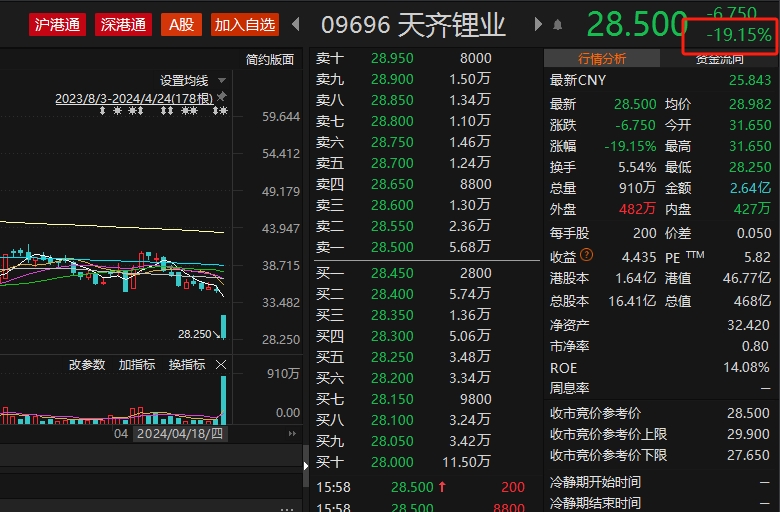
Task: Click the tallest volume bar at 910万
Action: 223,400
